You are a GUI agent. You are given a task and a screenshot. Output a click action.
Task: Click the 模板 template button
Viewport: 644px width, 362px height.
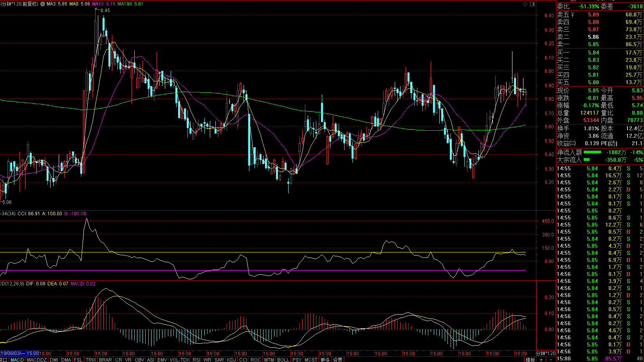tap(530, 360)
